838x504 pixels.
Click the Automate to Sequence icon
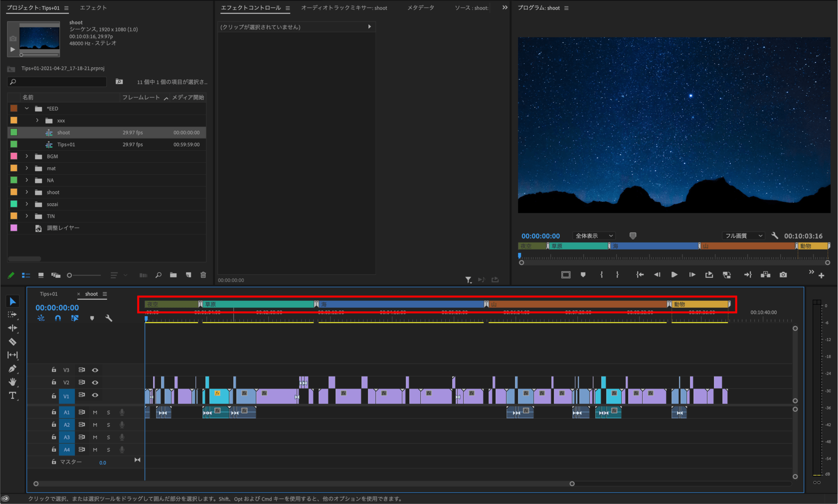tap(143, 275)
